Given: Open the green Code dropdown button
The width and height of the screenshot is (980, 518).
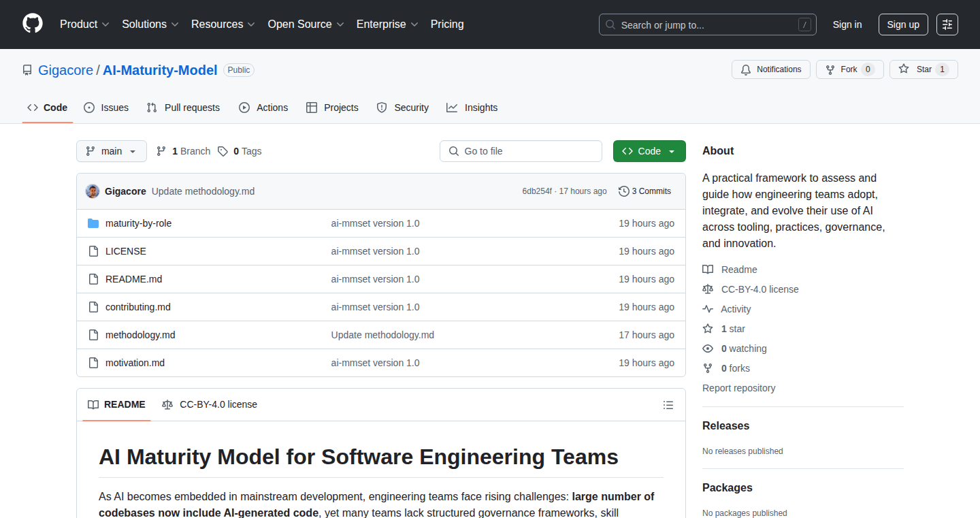Looking at the screenshot, I should pyautogui.click(x=649, y=151).
